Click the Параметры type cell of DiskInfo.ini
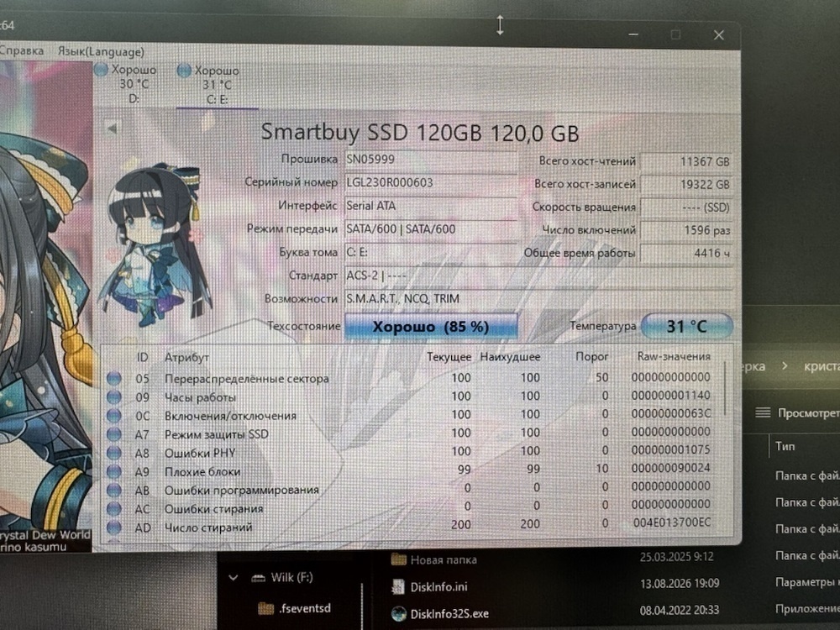This screenshot has height=630, width=840. (807, 582)
